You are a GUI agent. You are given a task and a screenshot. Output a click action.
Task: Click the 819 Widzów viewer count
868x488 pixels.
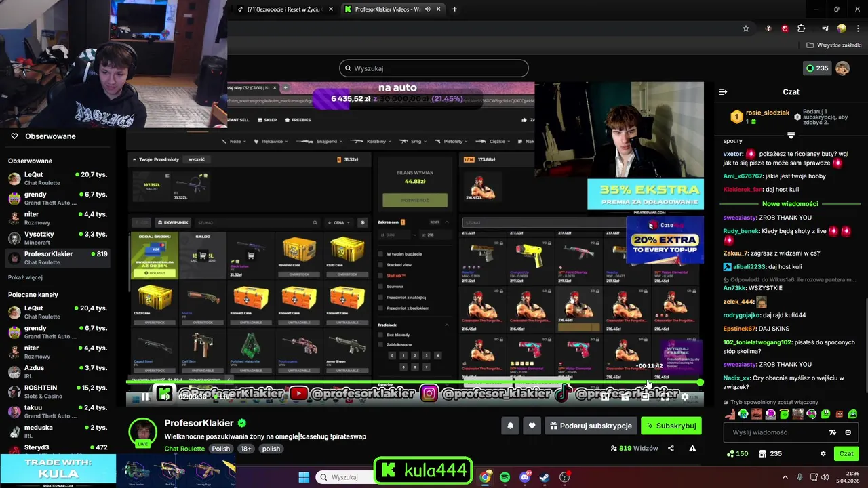tap(634, 448)
